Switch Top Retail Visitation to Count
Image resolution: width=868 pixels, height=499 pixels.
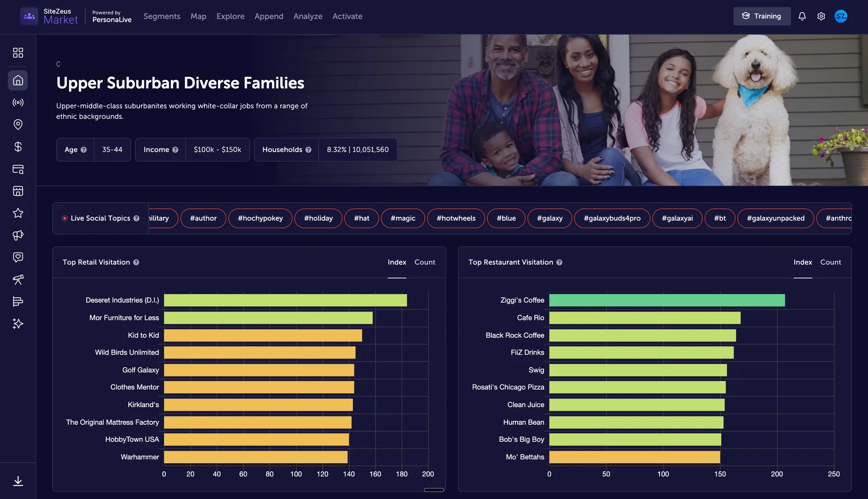tap(425, 262)
